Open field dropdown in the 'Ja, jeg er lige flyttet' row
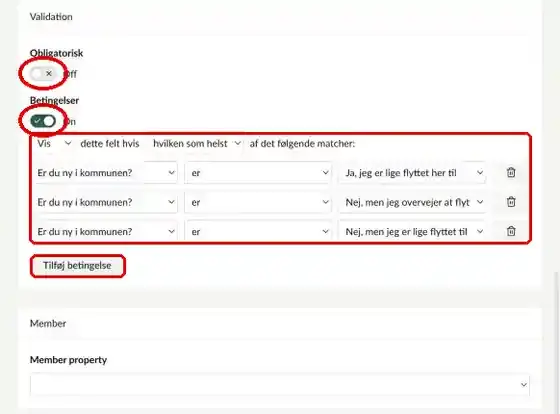 click(x=106, y=173)
